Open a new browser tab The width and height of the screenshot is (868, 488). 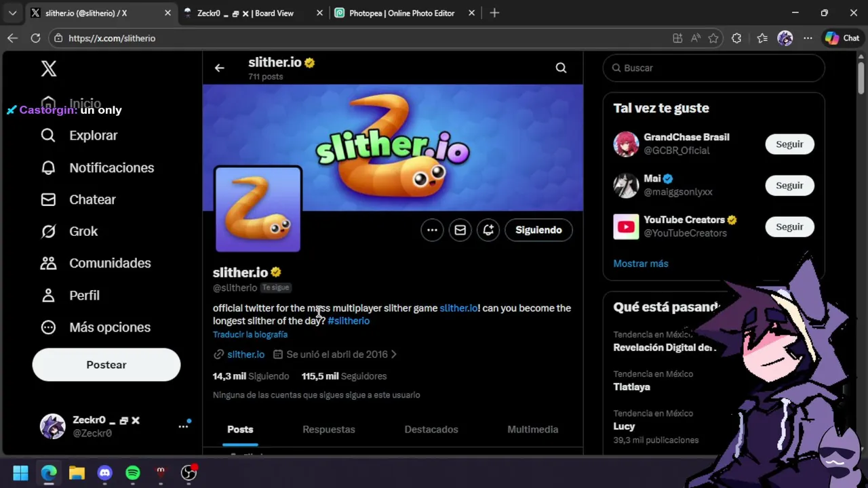(x=494, y=13)
